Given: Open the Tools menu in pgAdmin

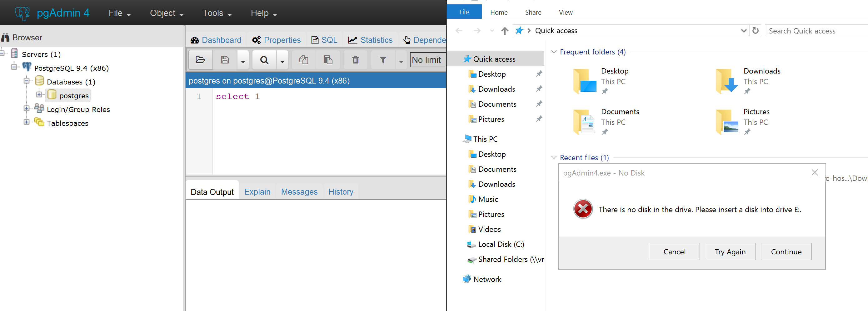Looking at the screenshot, I should pos(217,13).
